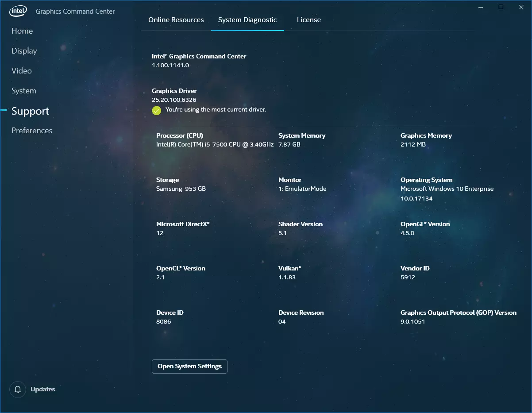Image resolution: width=532 pixels, height=413 pixels.
Task: Open the Display section
Action: 24,51
